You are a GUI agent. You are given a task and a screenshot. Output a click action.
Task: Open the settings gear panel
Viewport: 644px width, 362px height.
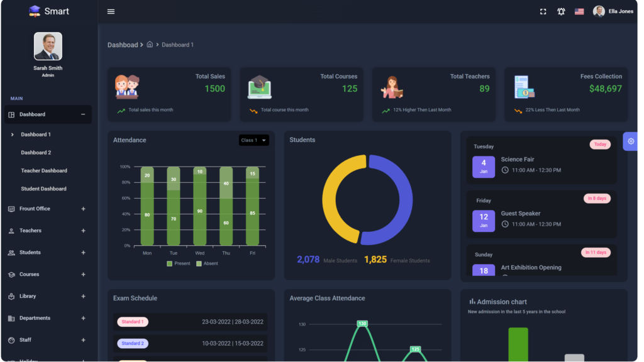coord(631,141)
